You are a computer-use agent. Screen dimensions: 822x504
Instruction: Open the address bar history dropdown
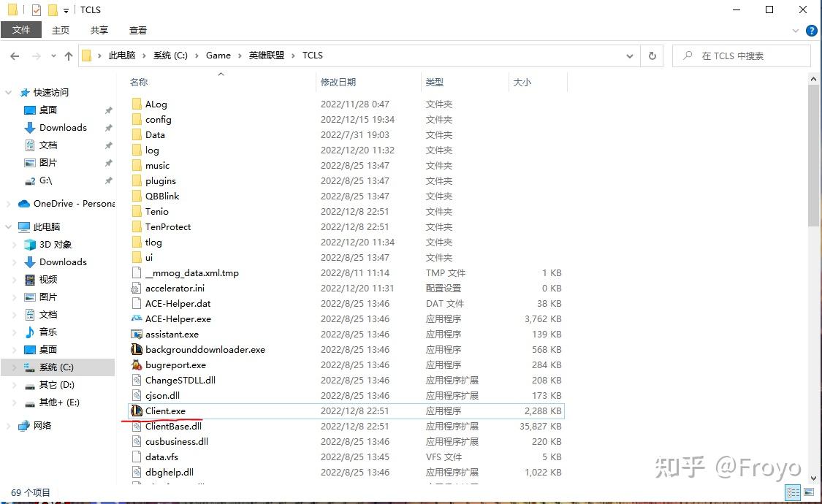(629, 56)
